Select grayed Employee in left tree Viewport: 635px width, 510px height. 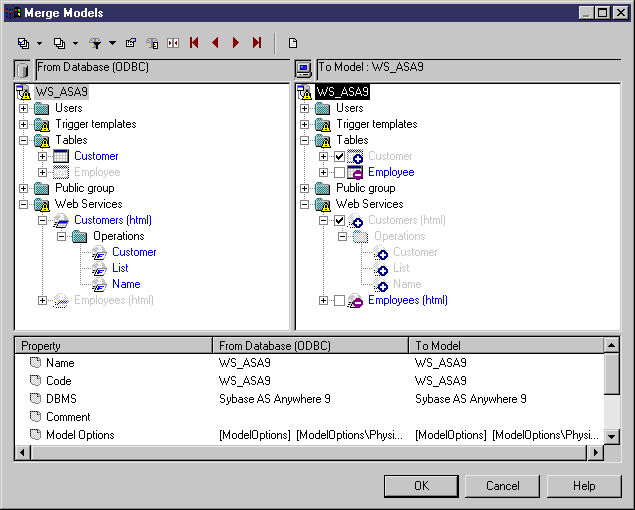tap(97, 172)
